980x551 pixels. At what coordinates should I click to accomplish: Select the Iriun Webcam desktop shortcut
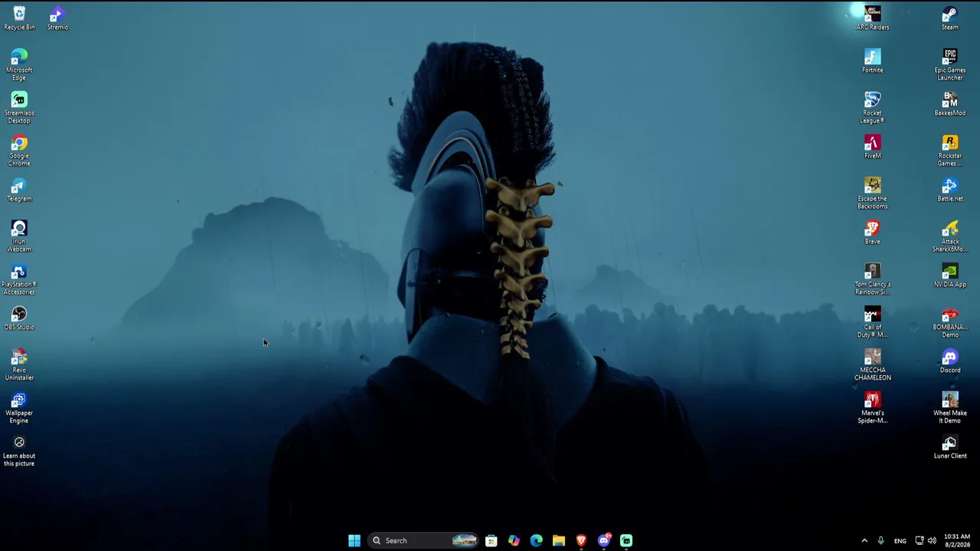(x=19, y=236)
